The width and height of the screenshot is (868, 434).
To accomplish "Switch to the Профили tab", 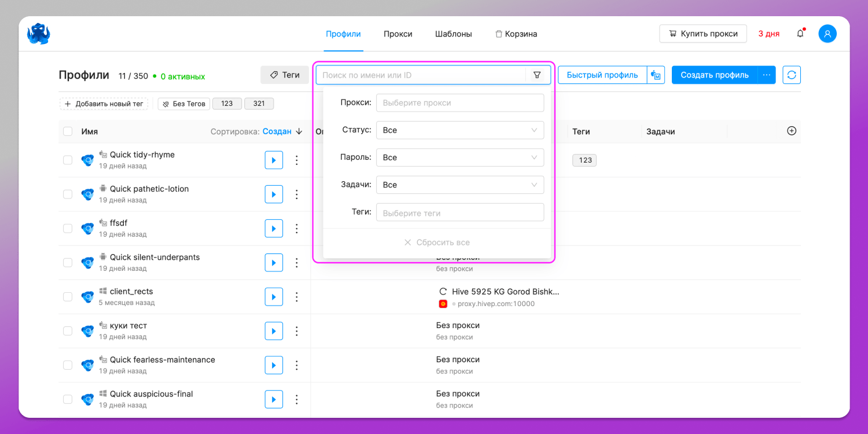I will pos(343,34).
